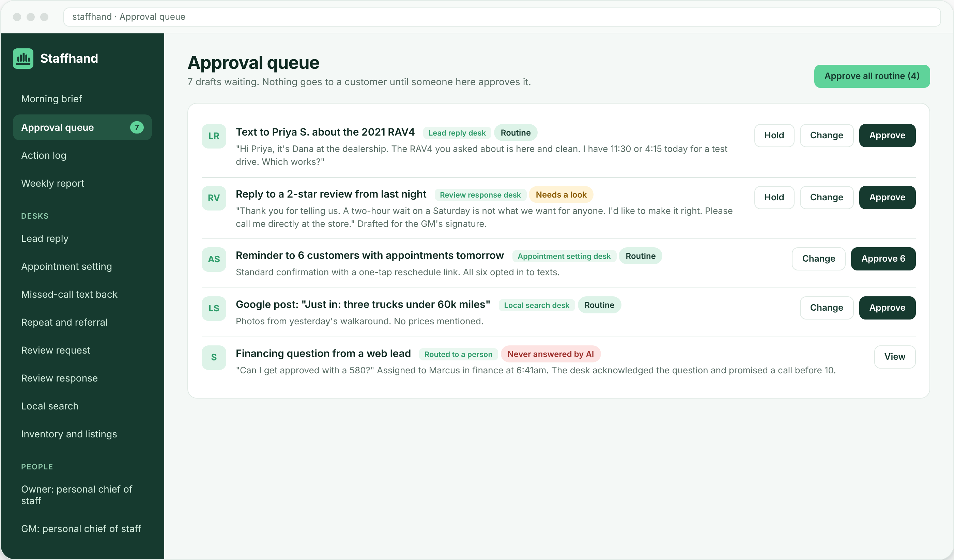Open Morning brief in sidebar

pyautogui.click(x=82, y=99)
